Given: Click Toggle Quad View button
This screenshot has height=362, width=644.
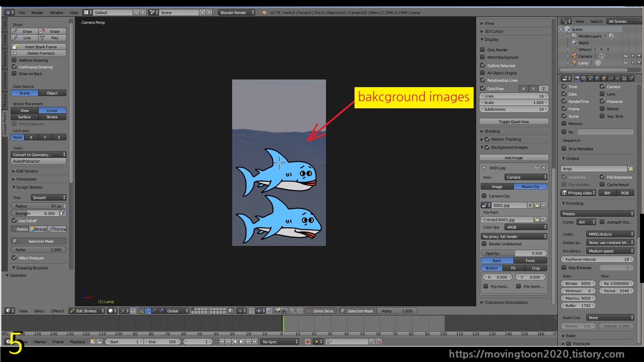Looking at the screenshot, I should coord(514,121).
